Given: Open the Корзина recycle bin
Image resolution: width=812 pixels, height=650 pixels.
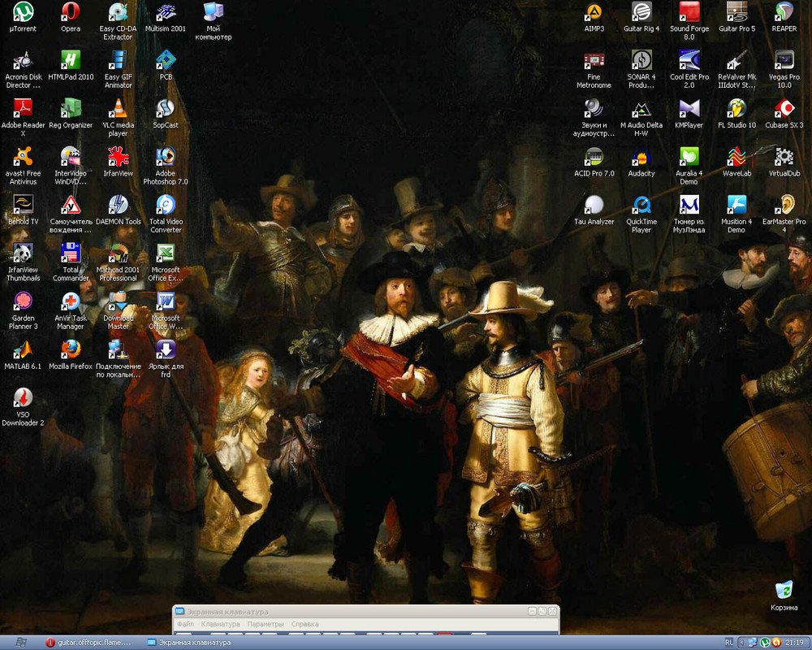Looking at the screenshot, I should tap(784, 596).
